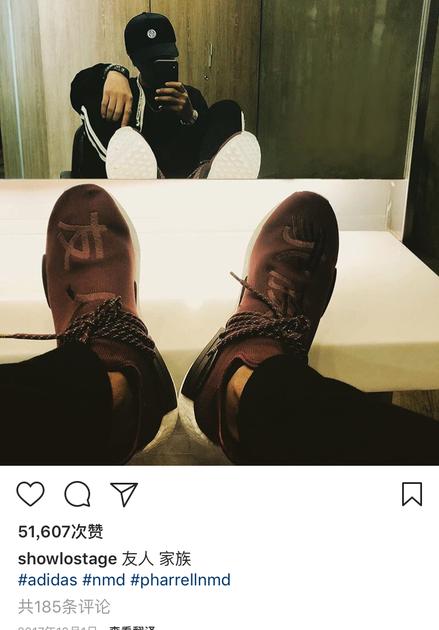Open the #adidas hashtag
439x630 pixels.
point(47,580)
